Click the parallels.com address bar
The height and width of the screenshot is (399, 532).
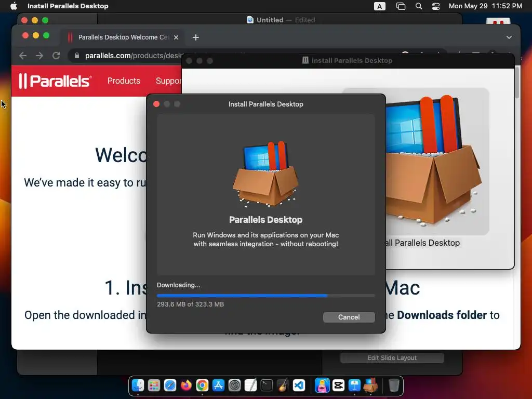click(132, 56)
